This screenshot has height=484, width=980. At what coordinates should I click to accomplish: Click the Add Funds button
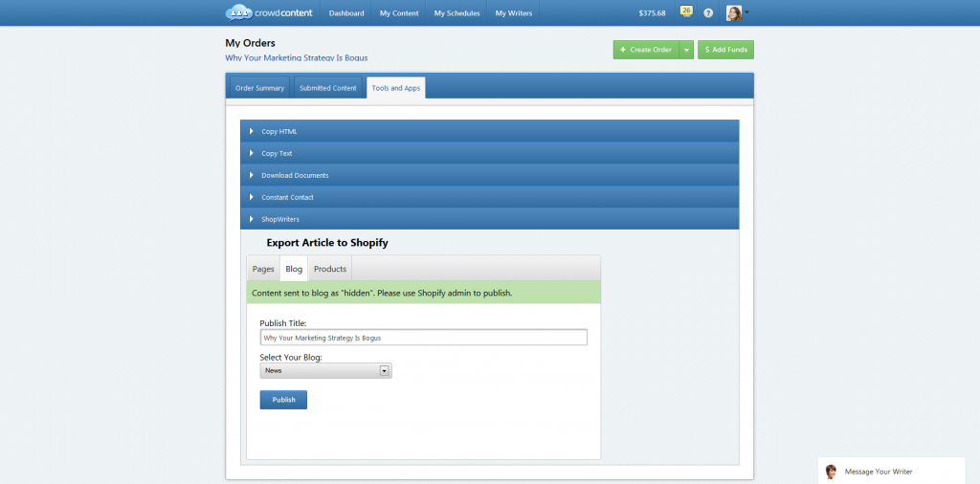(x=725, y=50)
